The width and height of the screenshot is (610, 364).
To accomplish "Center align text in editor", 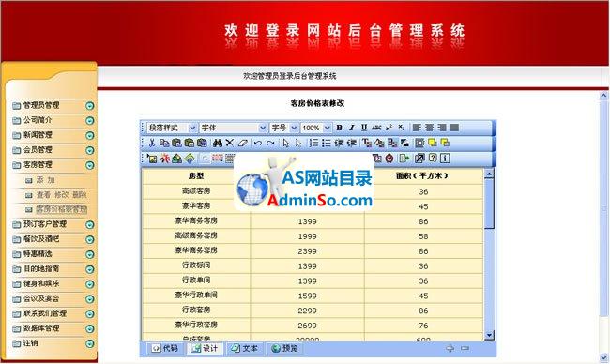I will point(429,128).
